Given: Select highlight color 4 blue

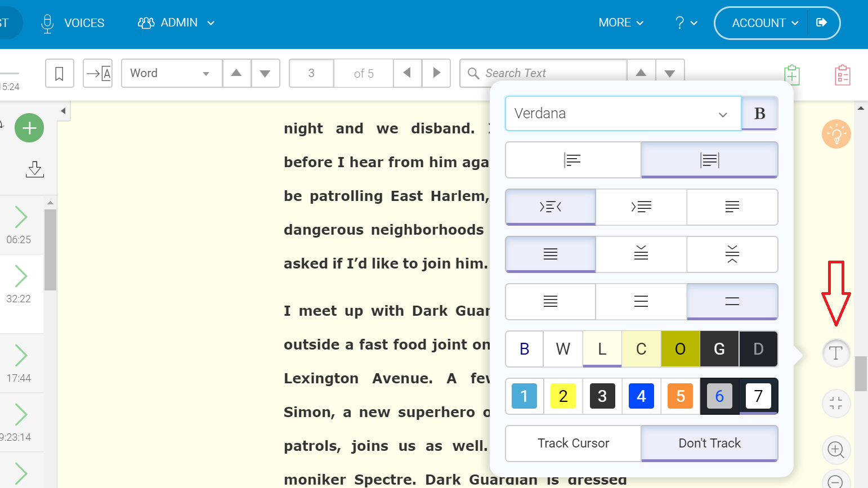Looking at the screenshot, I should click(x=641, y=396).
